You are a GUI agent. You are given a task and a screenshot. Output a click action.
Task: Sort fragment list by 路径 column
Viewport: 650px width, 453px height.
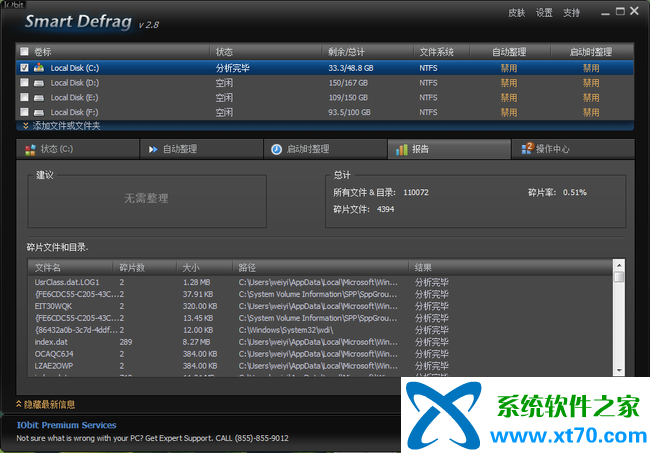click(x=320, y=268)
